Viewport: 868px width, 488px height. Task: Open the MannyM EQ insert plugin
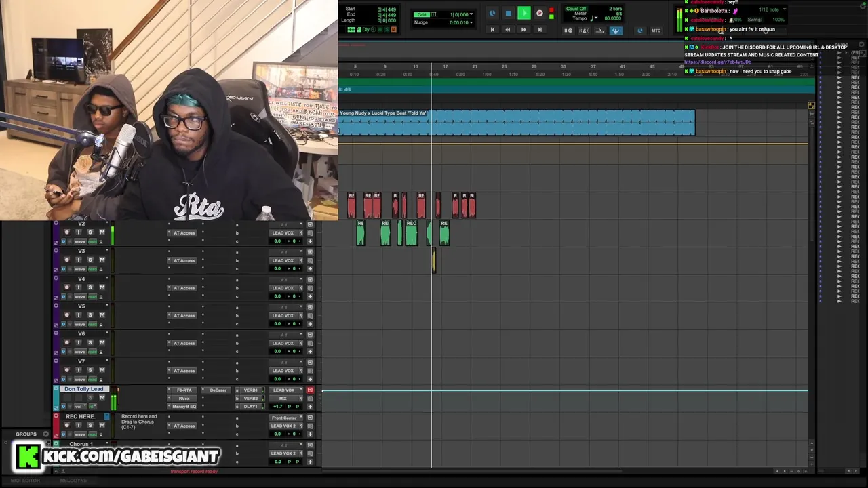[184, 407]
